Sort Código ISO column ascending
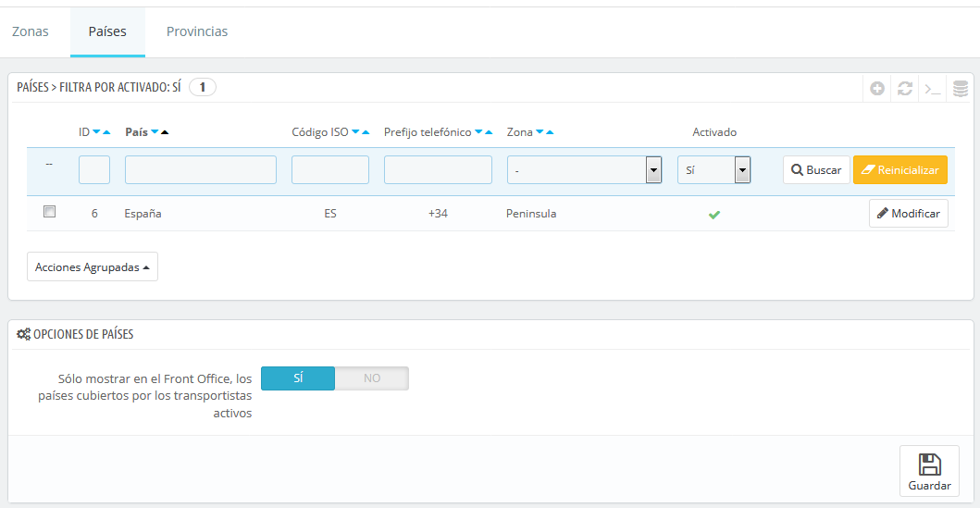Screen dimensions: 980x508 [x=366, y=131]
